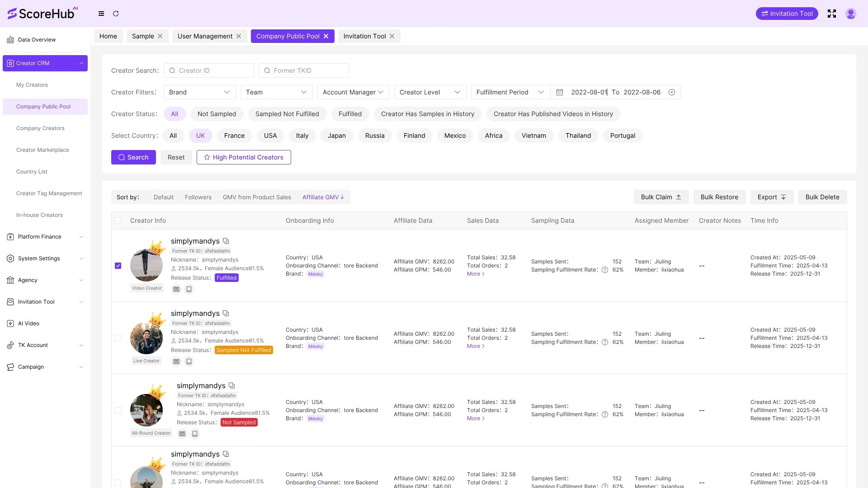868x488 pixels.
Task: Open the Team dropdown
Action: (276, 92)
